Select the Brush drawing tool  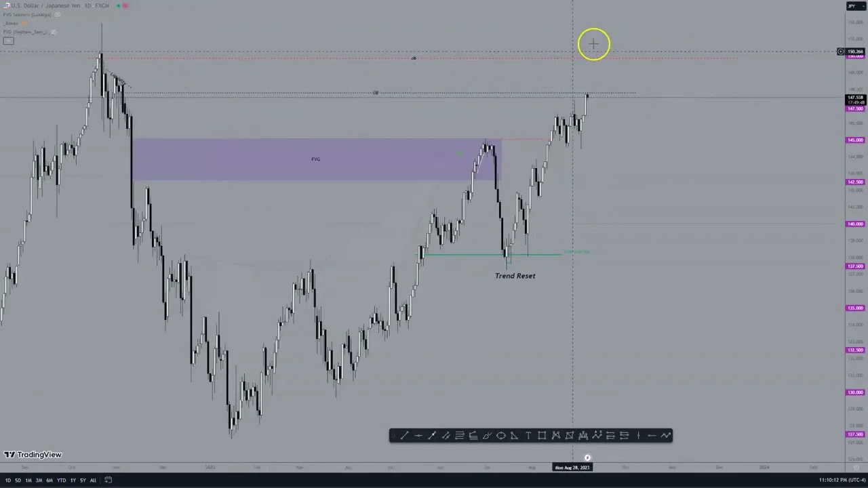coord(487,436)
